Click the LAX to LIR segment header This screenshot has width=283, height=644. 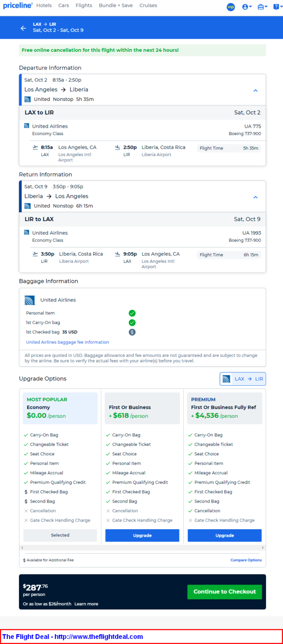click(x=142, y=113)
